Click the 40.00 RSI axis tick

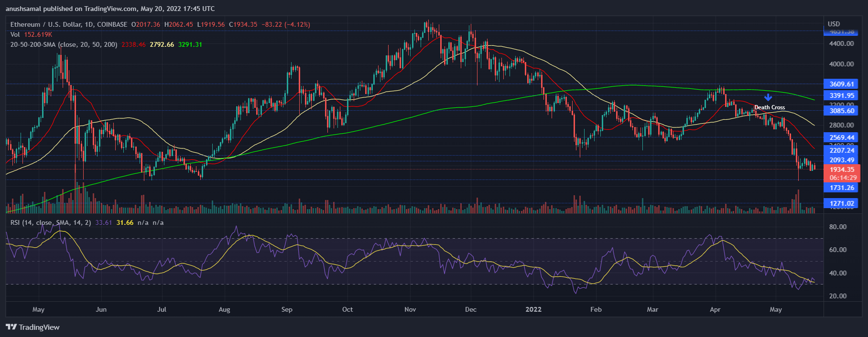pos(838,273)
